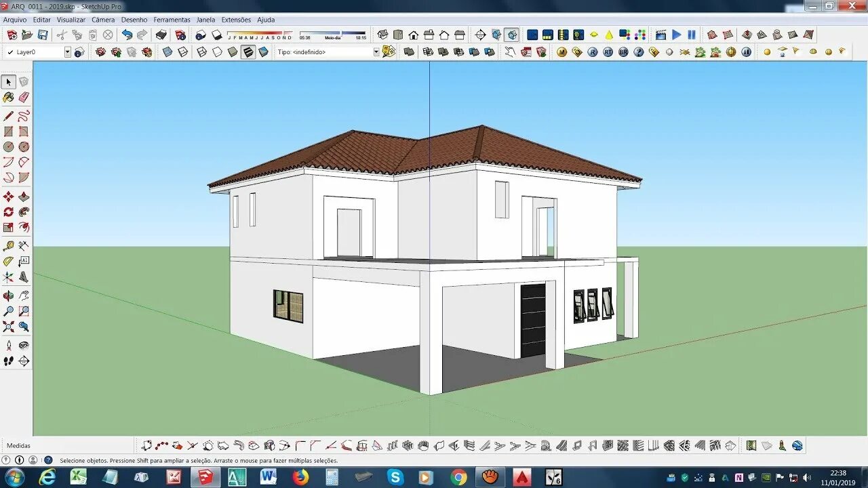Open the Arquivo menu

tap(15, 20)
